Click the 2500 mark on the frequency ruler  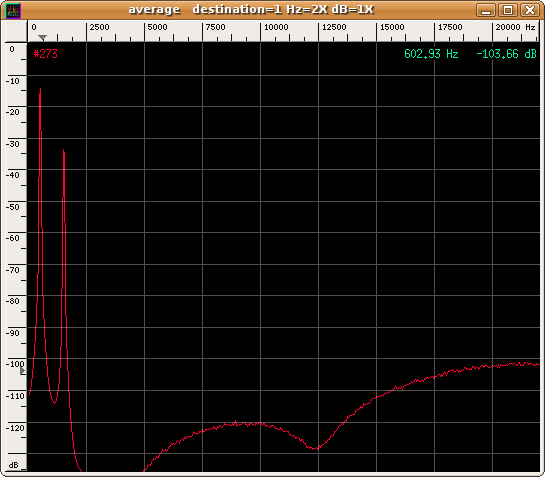99,27
